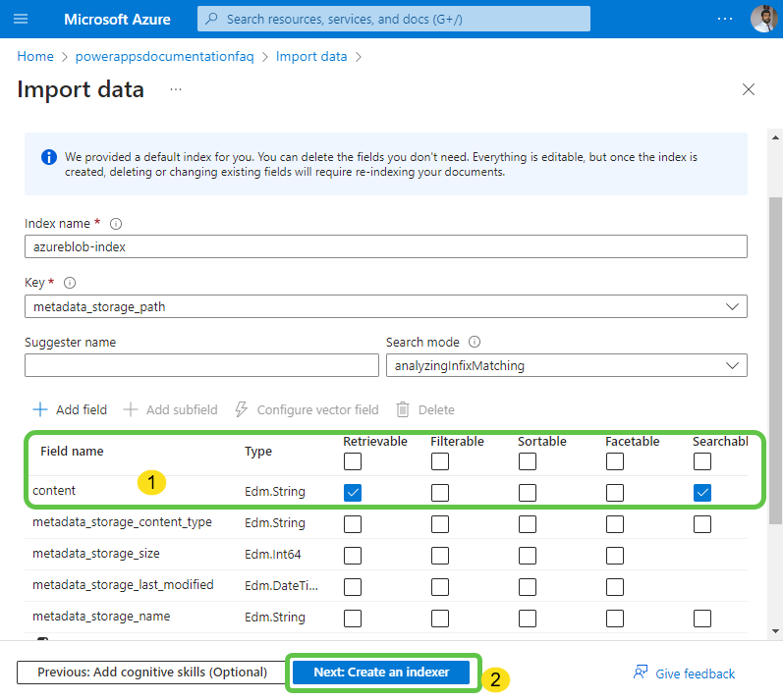Click the search magnifier icon

click(211, 19)
